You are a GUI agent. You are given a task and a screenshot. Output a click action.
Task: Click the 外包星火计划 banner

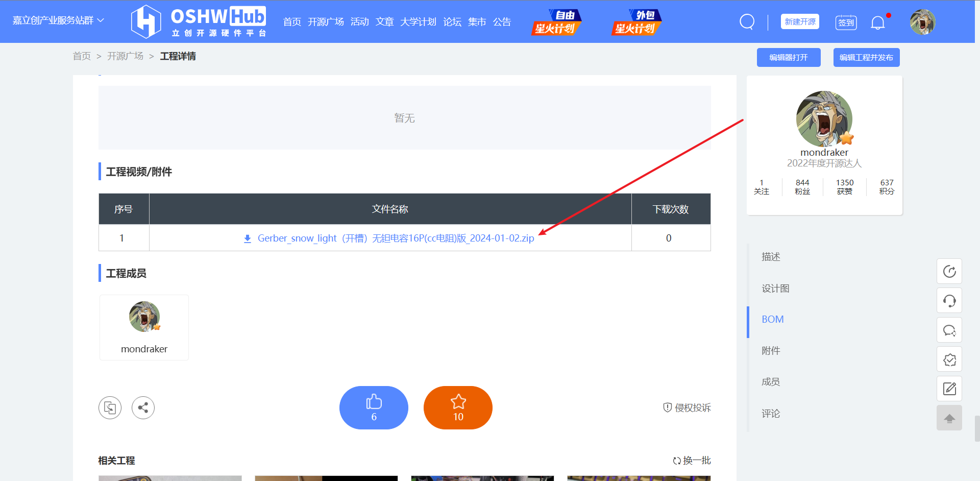point(636,22)
